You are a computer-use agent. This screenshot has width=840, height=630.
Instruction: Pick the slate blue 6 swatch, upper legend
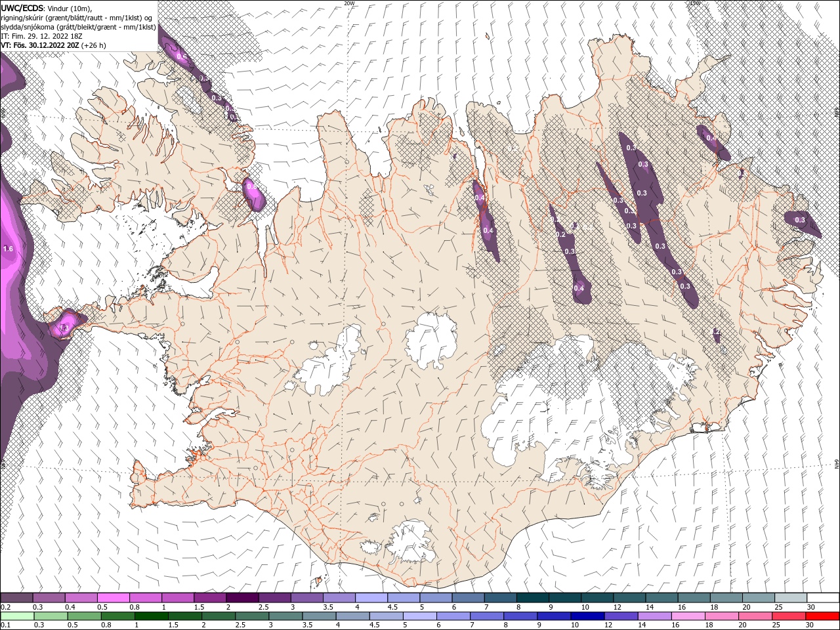(468, 598)
